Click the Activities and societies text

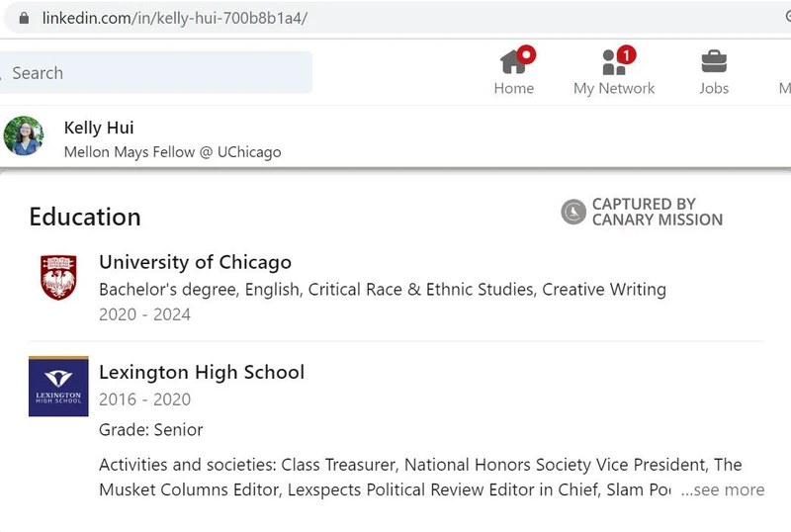420,477
